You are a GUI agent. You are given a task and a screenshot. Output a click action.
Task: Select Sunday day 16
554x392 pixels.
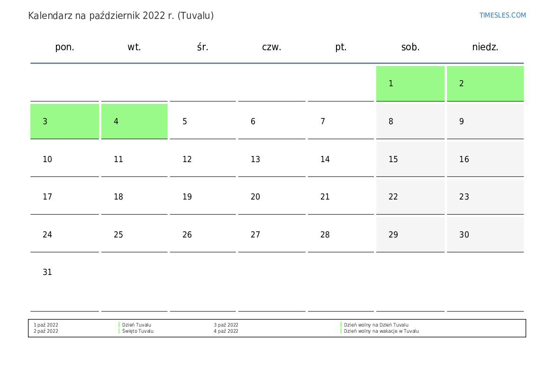[x=485, y=159]
